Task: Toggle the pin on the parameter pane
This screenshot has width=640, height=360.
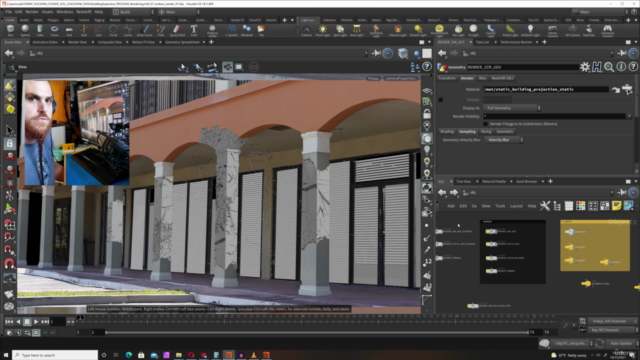Action: pyautogui.click(x=622, y=53)
